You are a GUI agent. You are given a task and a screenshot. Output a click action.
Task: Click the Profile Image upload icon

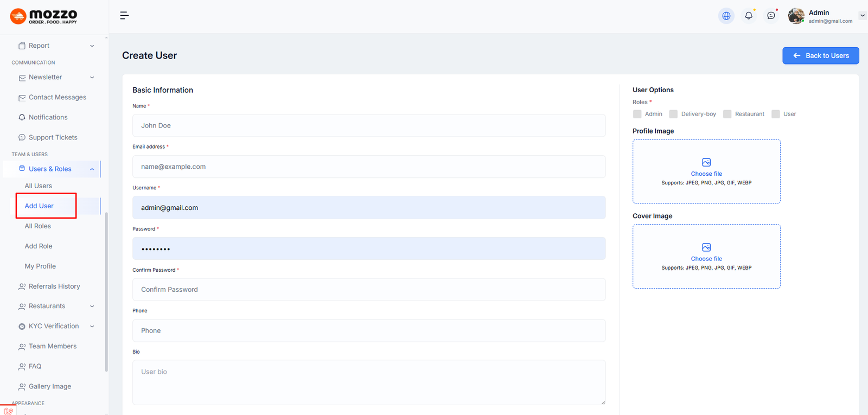click(x=706, y=162)
